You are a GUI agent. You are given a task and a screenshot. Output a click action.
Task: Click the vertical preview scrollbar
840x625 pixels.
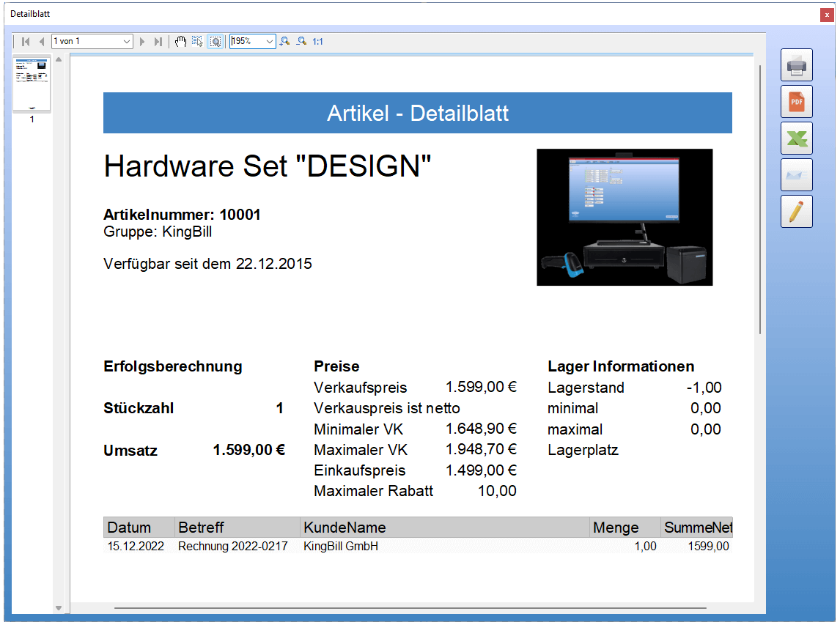pyautogui.click(x=759, y=199)
